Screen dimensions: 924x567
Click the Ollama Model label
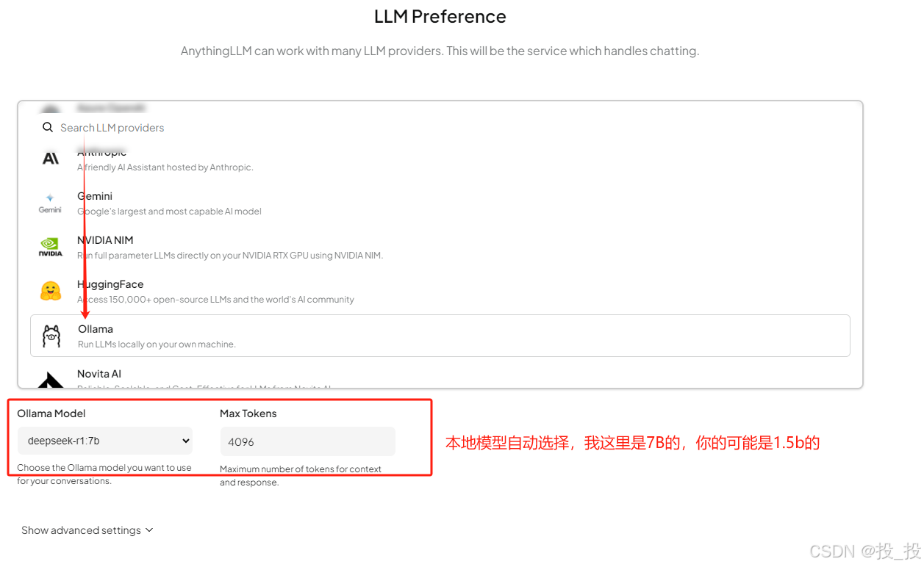pos(51,413)
